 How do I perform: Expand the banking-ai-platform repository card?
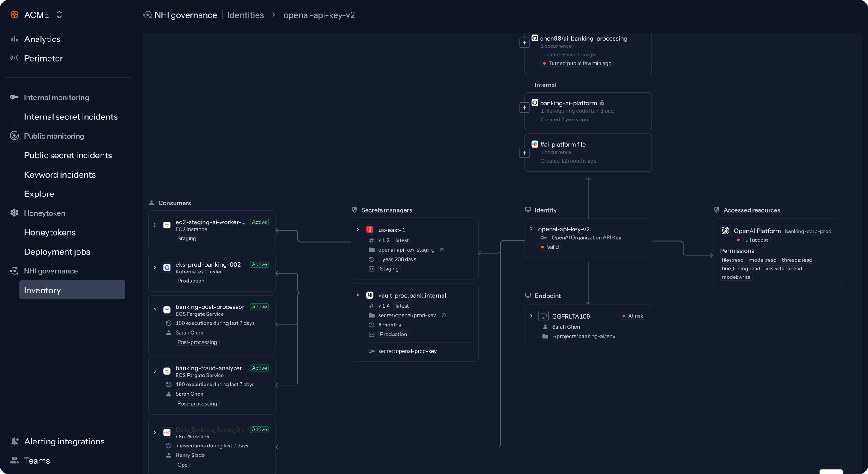click(524, 107)
